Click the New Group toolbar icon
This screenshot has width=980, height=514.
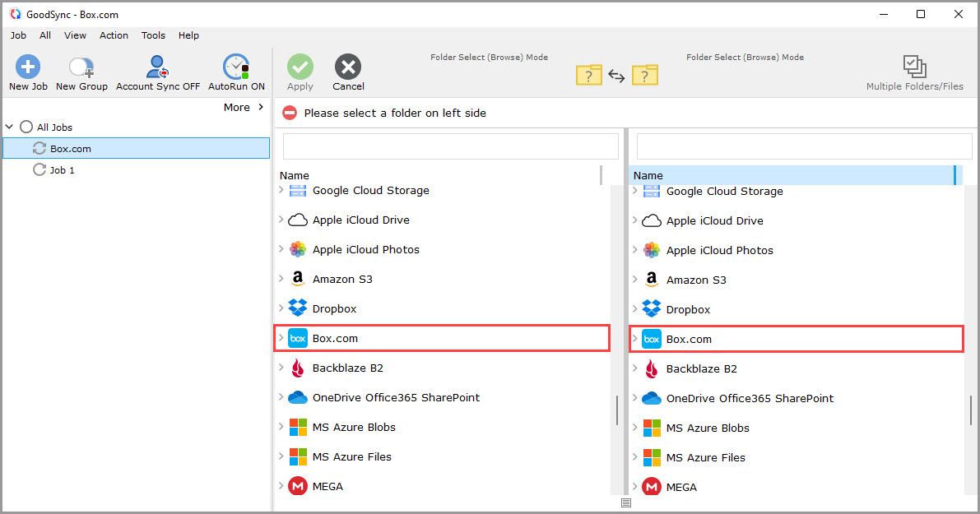pyautogui.click(x=81, y=67)
